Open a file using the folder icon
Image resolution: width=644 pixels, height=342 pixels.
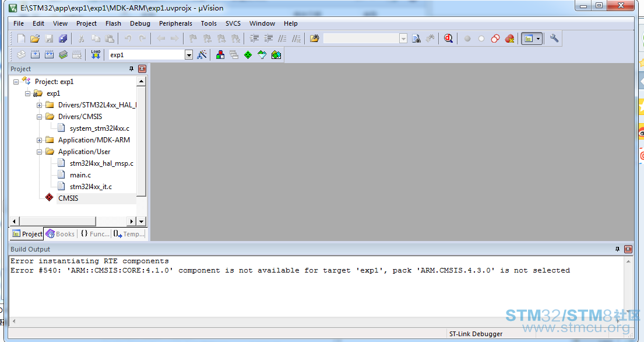(x=35, y=39)
